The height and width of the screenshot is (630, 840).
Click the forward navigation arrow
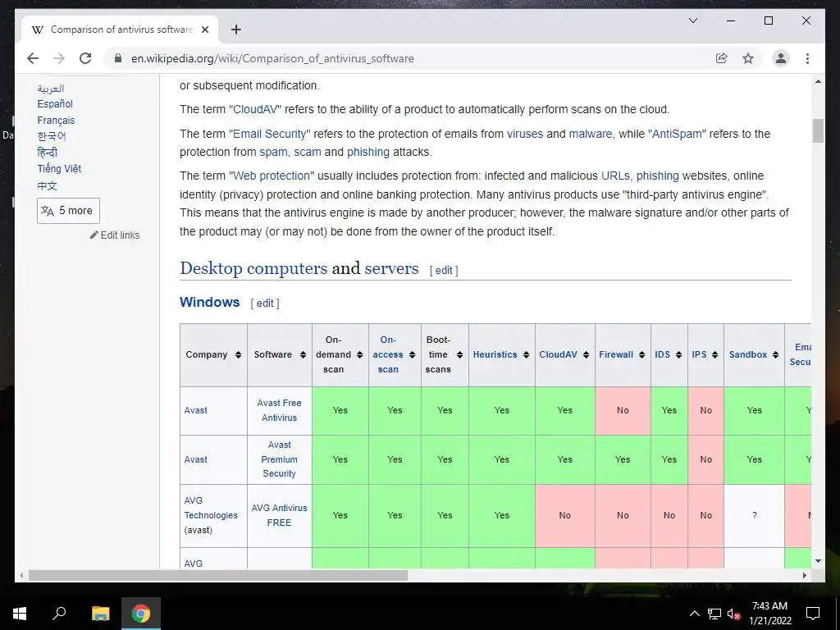tap(59, 58)
